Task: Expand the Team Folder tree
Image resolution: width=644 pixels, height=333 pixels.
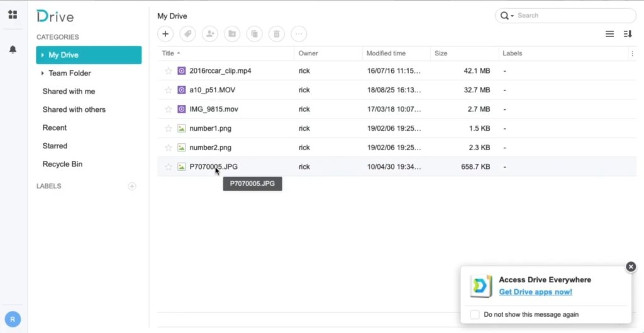Action: [x=43, y=74]
